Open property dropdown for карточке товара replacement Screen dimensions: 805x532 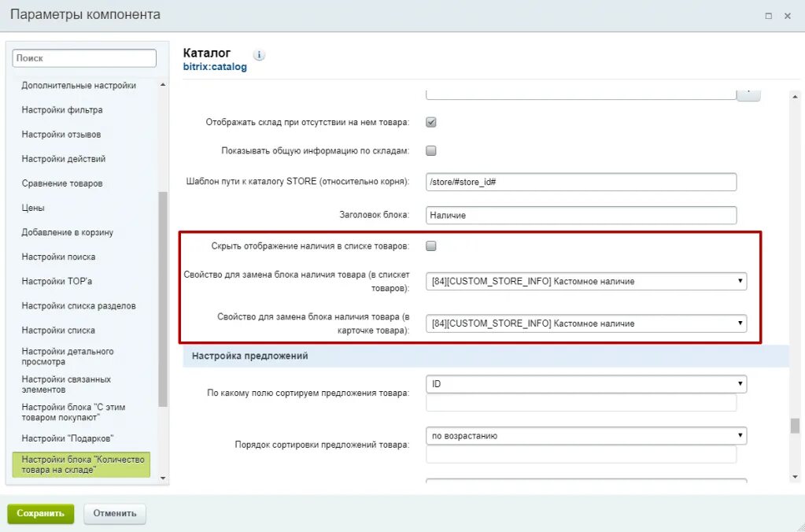tap(586, 323)
